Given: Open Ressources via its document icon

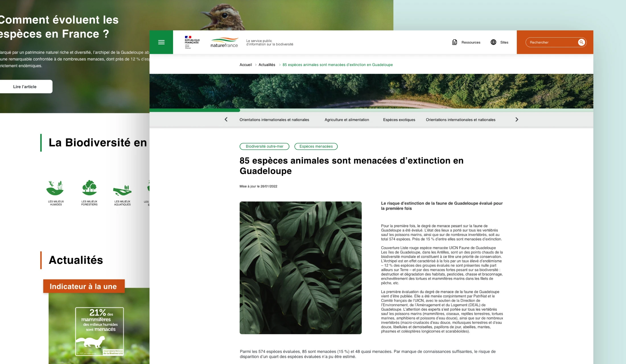Looking at the screenshot, I should point(455,42).
